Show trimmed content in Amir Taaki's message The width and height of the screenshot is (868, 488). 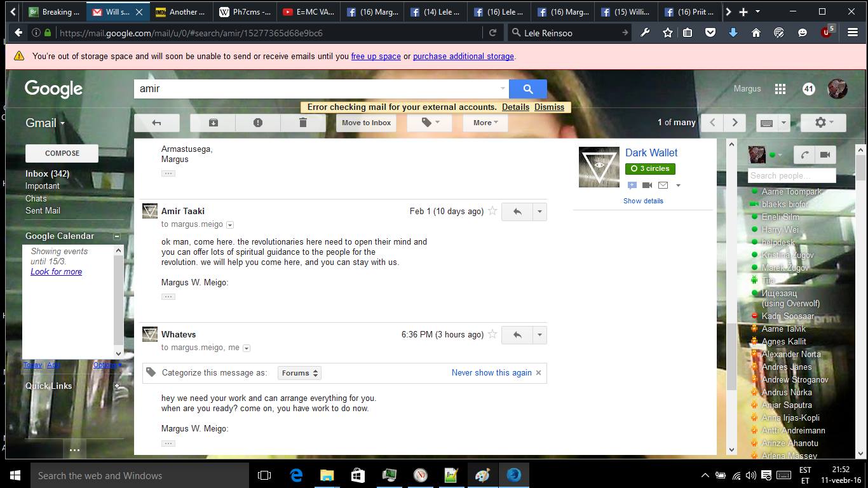coord(168,296)
